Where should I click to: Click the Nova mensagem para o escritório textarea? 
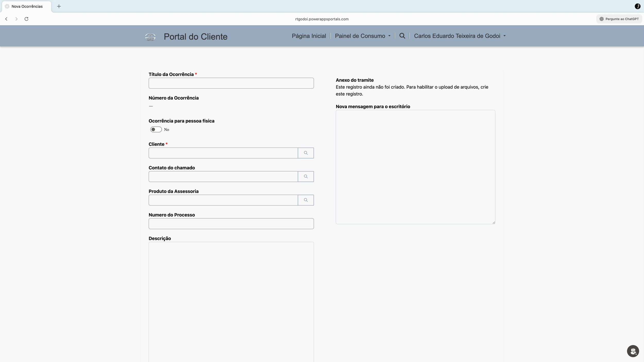[x=415, y=167]
